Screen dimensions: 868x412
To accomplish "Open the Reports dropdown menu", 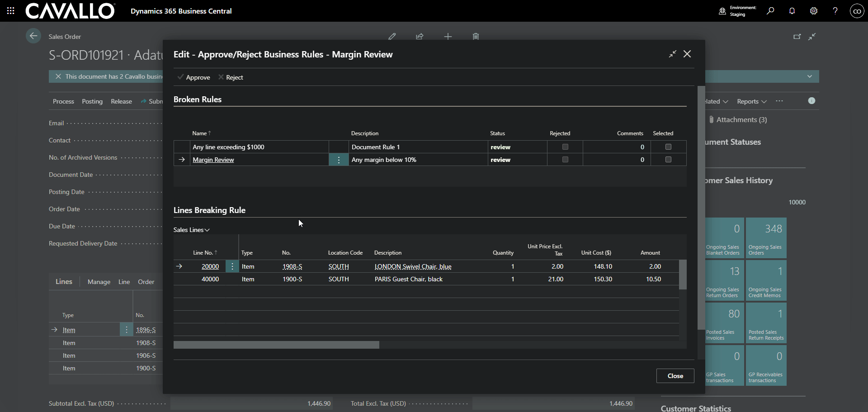I will (751, 101).
